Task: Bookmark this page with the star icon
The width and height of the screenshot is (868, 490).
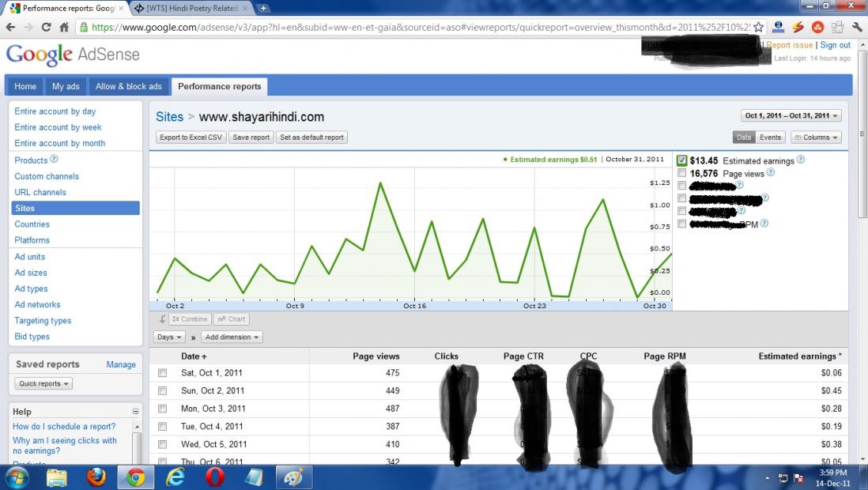Action: [x=758, y=27]
